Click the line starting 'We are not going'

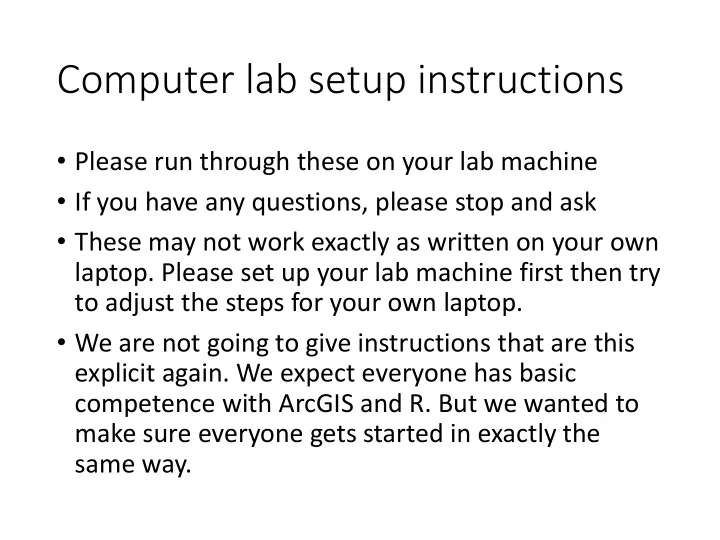(354, 343)
